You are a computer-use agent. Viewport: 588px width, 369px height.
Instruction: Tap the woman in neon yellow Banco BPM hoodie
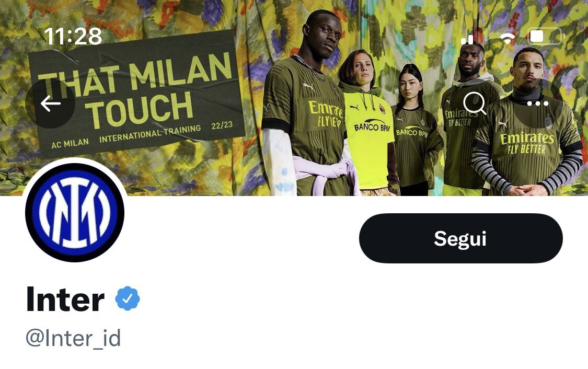tap(367, 124)
